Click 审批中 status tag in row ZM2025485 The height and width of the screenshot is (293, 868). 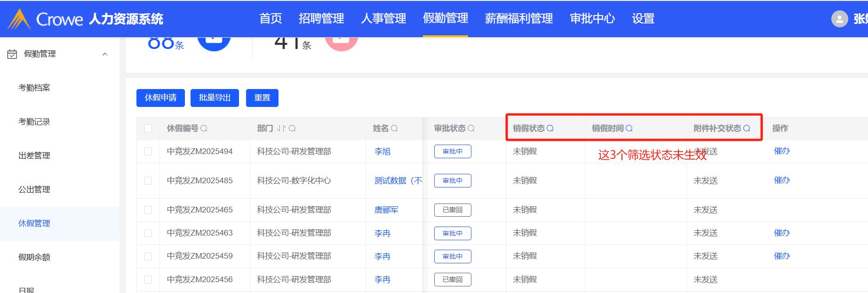click(x=453, y=180)
